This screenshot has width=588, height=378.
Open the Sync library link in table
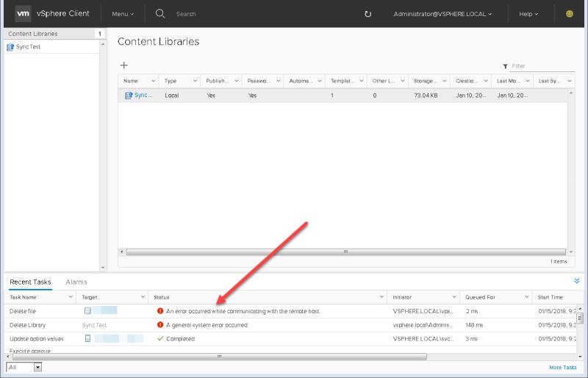tap(143, 96)
